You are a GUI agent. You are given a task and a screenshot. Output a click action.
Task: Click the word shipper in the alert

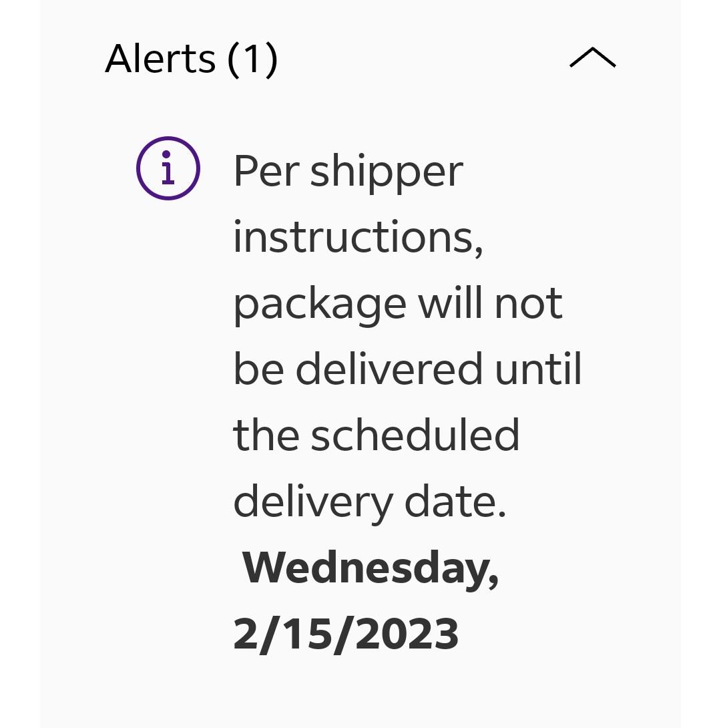point(387,174)
